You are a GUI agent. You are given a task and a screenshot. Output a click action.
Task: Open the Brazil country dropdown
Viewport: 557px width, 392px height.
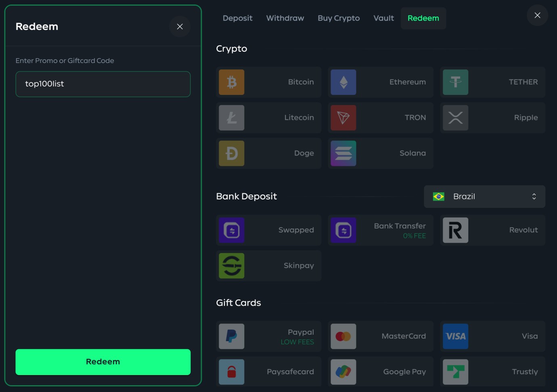pyautogui.click(x=484, y=197)
